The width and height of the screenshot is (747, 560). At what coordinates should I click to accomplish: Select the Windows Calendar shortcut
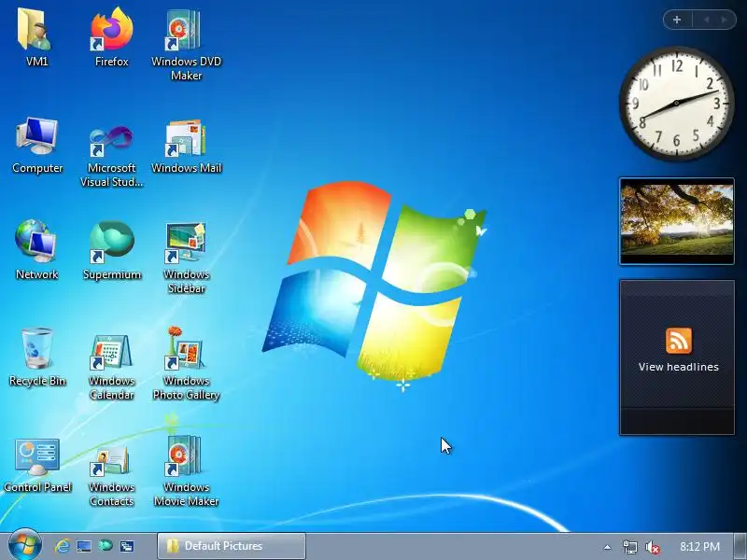(111, 367)
